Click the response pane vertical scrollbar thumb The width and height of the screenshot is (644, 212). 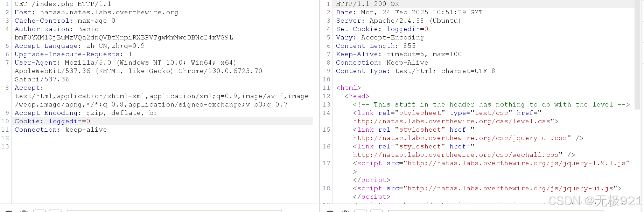pyautogui.click(x=637, y=55)
